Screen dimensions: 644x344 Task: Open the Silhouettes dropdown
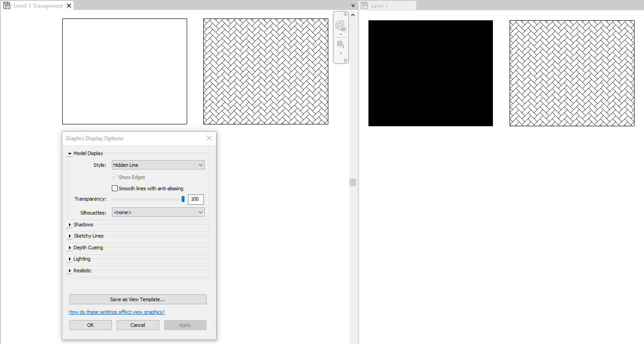tap(157, 212)
